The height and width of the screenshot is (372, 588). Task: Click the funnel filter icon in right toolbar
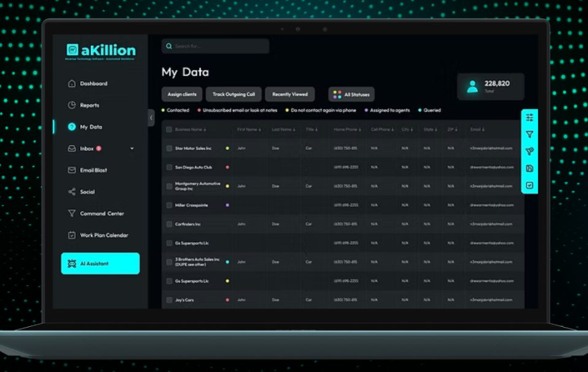[x=530, y=135]
